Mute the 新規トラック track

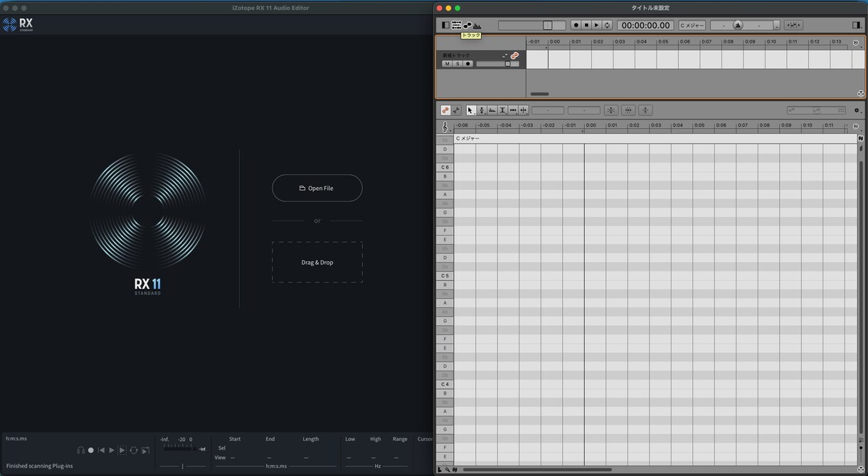(447, 63)
